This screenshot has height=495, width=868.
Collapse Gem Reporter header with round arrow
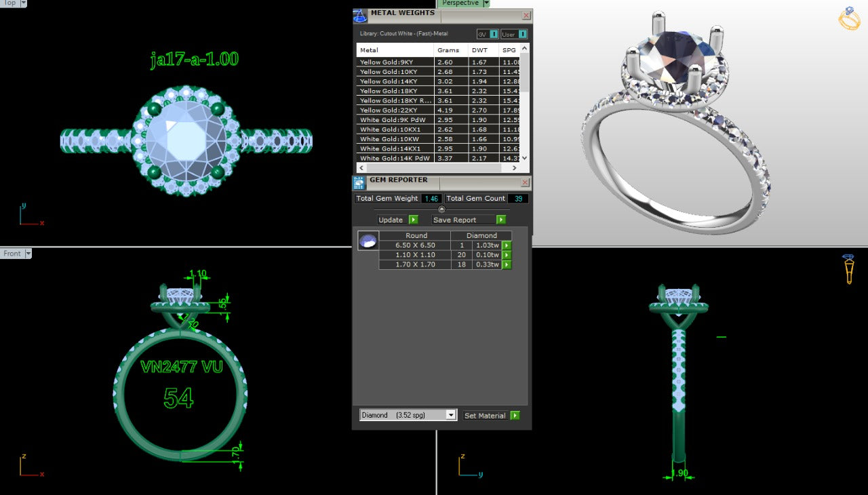442,209
